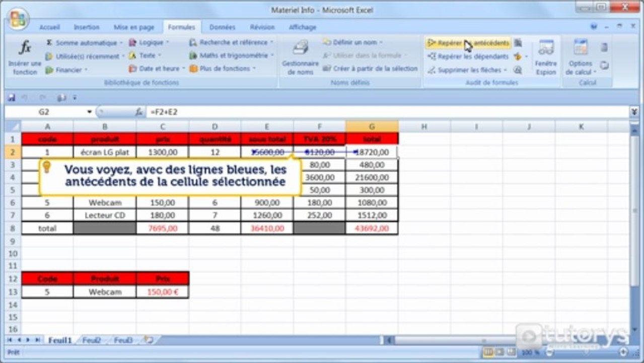Expand the Supprimer les flèches dropdown arrow

click(x=505, y=70)
